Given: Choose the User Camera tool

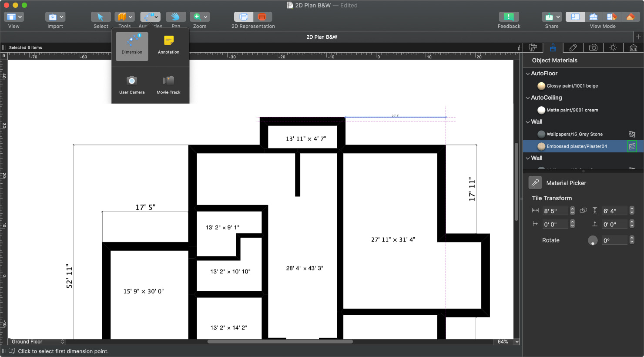Looking at the screenshot, I should point(132,85).
